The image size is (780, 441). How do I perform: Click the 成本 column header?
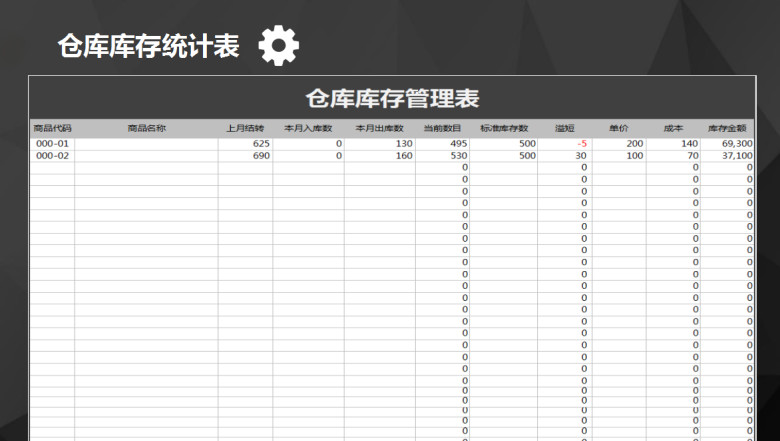[x=673, y=128]
